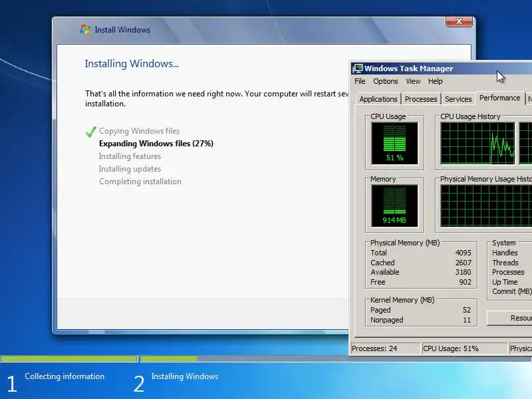Image resolution: width=532 pixels, height=399 pixels.
Task: Click the Paged kernel memory value 52
Action: pos(467,310)
